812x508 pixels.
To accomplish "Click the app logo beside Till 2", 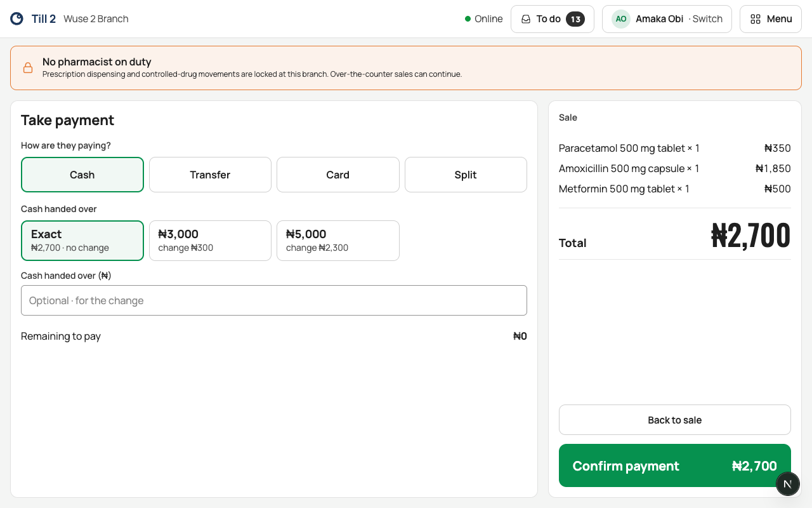I will [x=17, y=19].
